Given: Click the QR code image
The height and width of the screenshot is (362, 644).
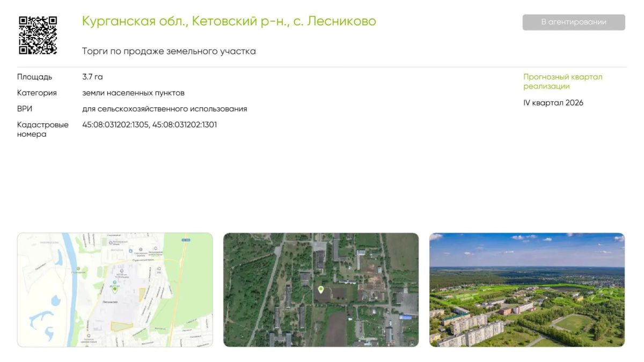Looking at the screenshot, I should pos(38,35).
